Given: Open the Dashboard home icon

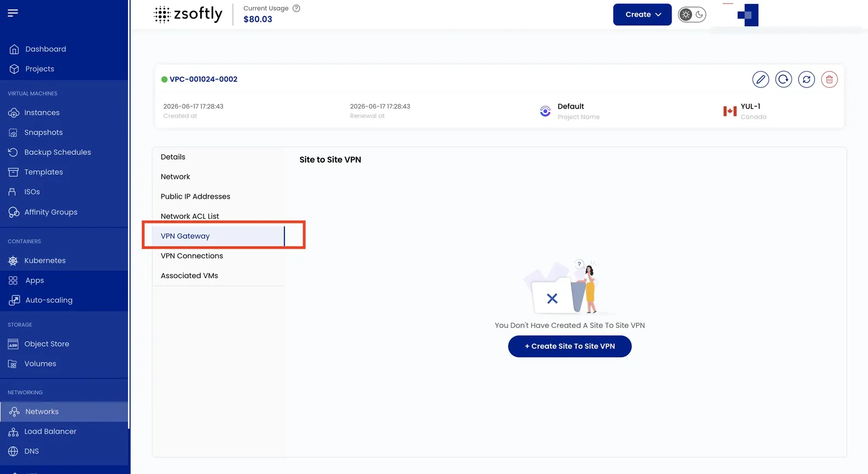Looking at the screenshot, I should coord(14,49).
